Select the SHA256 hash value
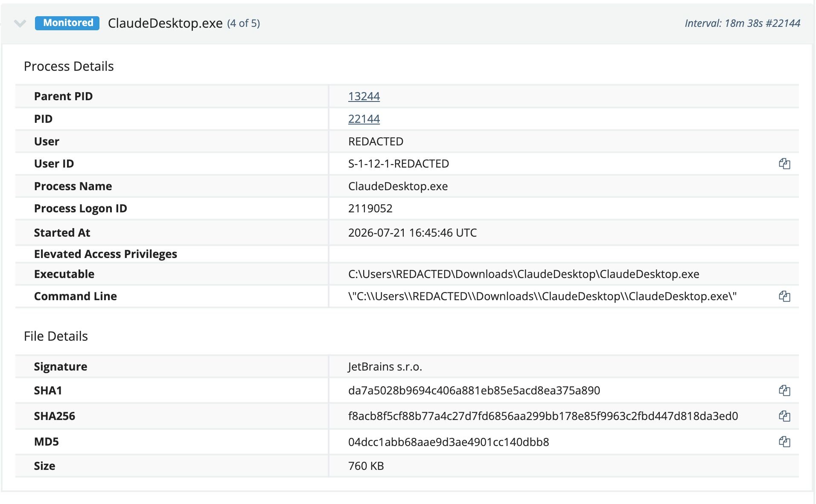816x504 pixels. pyautogui.click(x=543, y=416)
